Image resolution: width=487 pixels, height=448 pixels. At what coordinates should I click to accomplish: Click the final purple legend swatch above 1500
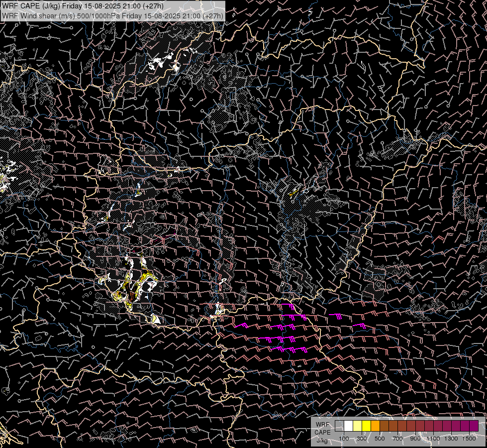[474, 426]
